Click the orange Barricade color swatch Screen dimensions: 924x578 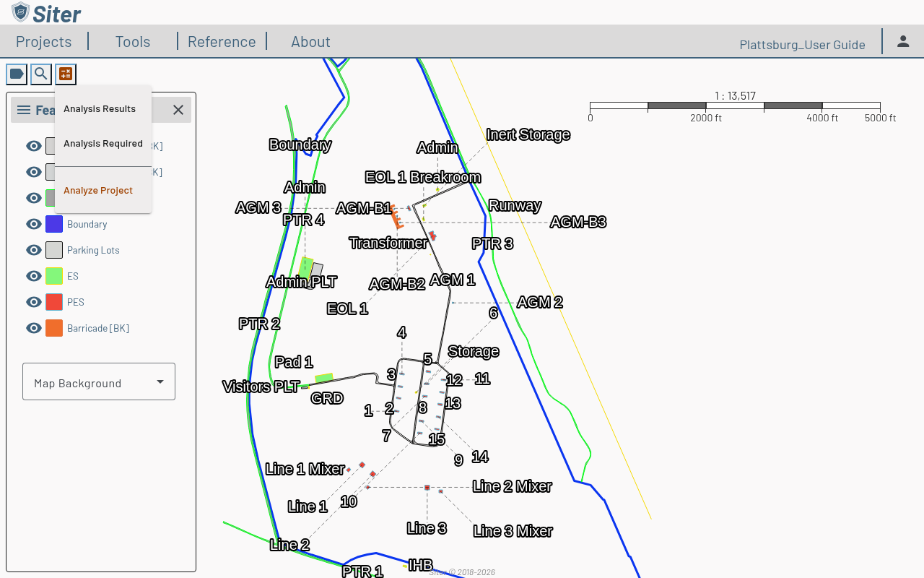[54, 328]
